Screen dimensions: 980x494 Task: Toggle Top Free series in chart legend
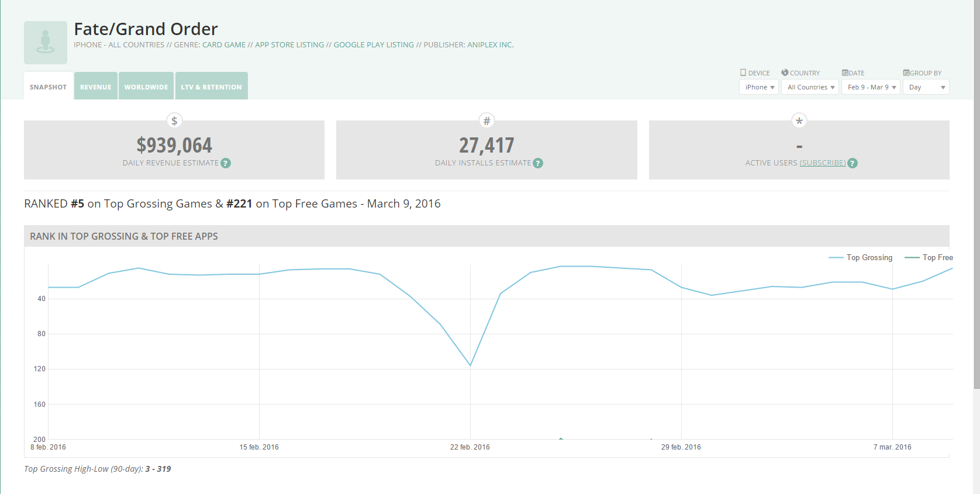[929, 258]
